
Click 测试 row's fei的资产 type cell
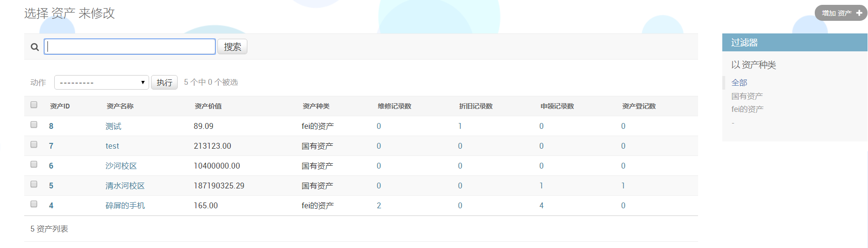click(x=318, y=126)
